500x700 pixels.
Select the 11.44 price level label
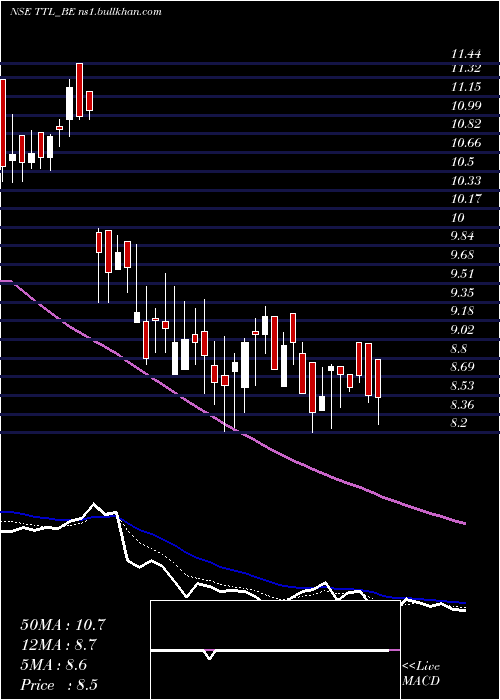pos(466,55)
